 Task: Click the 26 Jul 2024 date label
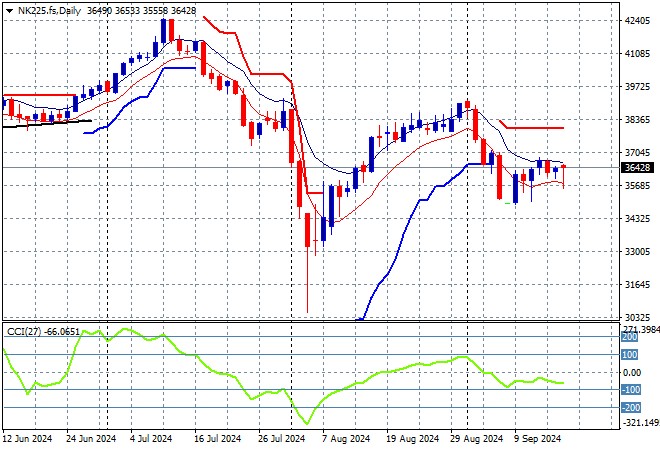pyautogui.click(x=281, y=439)
